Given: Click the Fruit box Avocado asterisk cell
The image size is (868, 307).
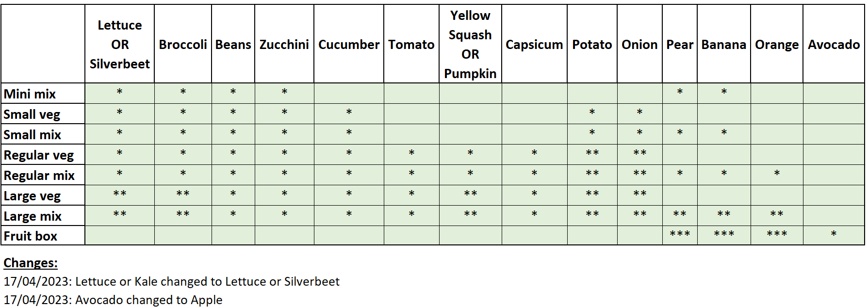Looking at the screenshot, I should click(x=834, y=235).
